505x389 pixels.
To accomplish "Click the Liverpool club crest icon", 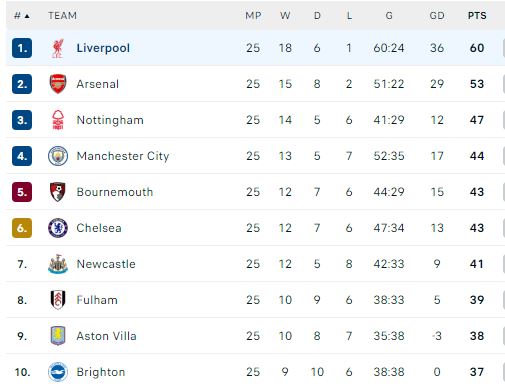I will coord(58,48).
